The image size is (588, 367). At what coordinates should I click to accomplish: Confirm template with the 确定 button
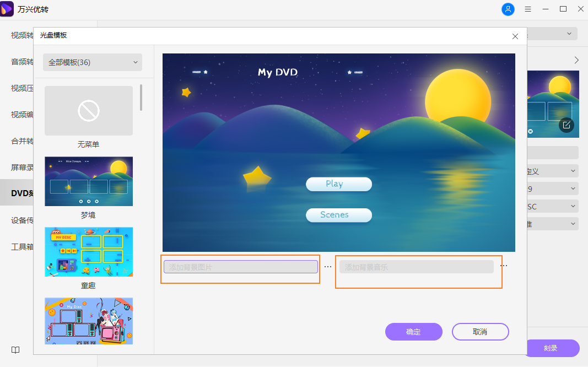(x=413, y=332)
